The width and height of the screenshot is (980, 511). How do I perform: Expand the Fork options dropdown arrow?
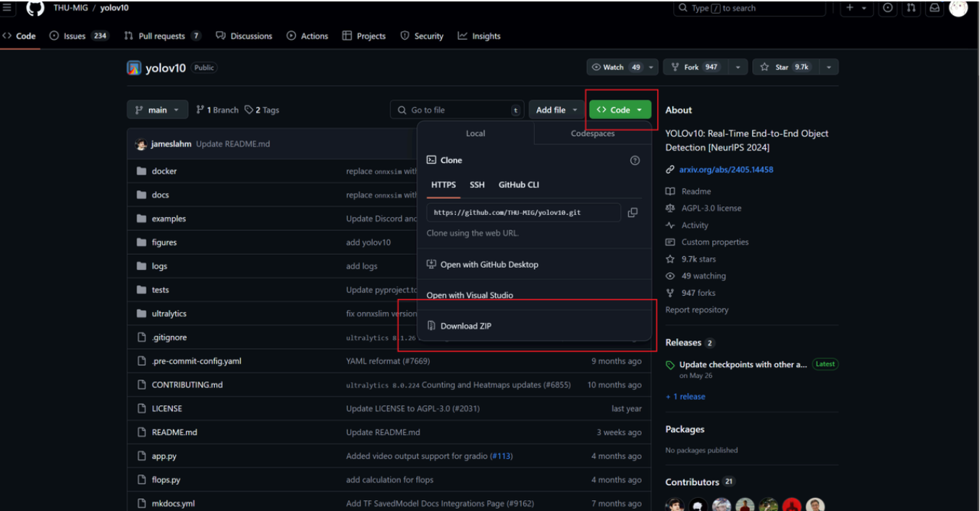pos(738,67)
